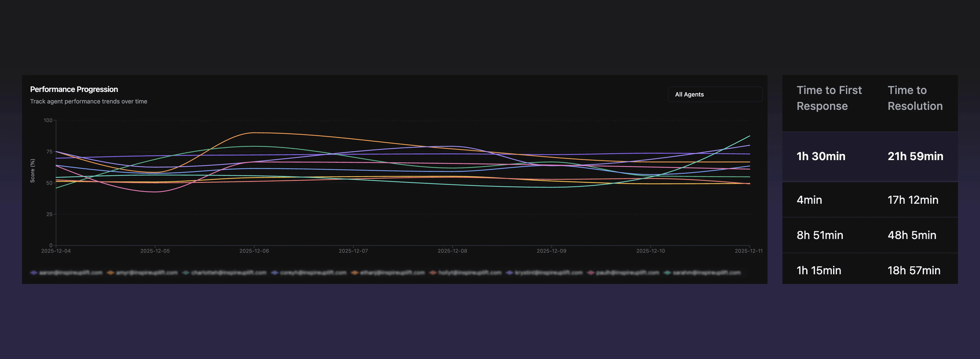Image resolution: width=980 pixels, height=359 pixels.
Task: Toggle sarahm@inspireuplift.com legend series
Action: (x=702, y=273)
